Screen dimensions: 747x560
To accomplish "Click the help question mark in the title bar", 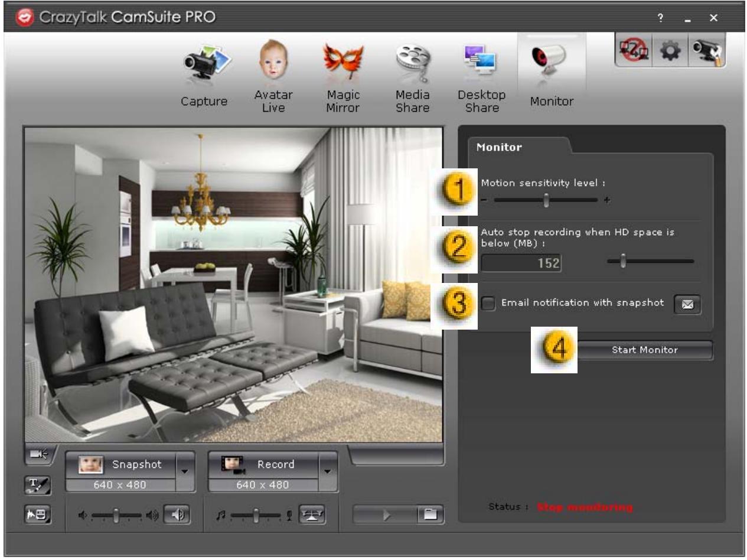I will coord(660,19).
